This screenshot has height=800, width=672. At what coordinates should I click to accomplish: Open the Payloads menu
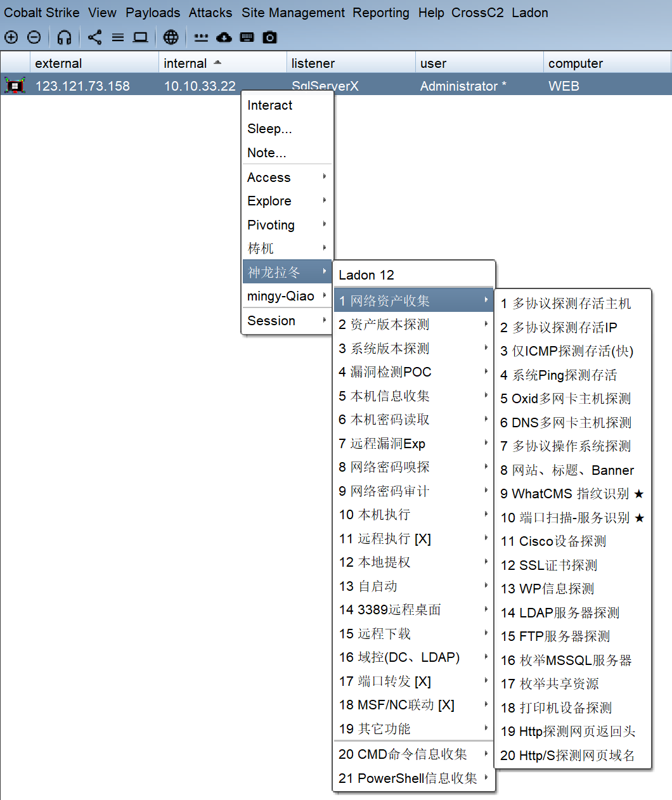click(x=153, y=13)
